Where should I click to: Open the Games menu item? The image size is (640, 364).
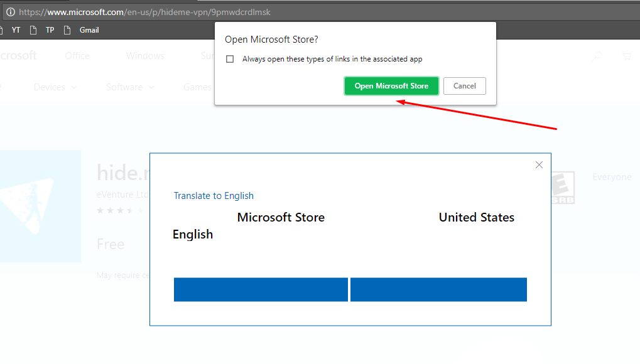(x=198, y=87)
